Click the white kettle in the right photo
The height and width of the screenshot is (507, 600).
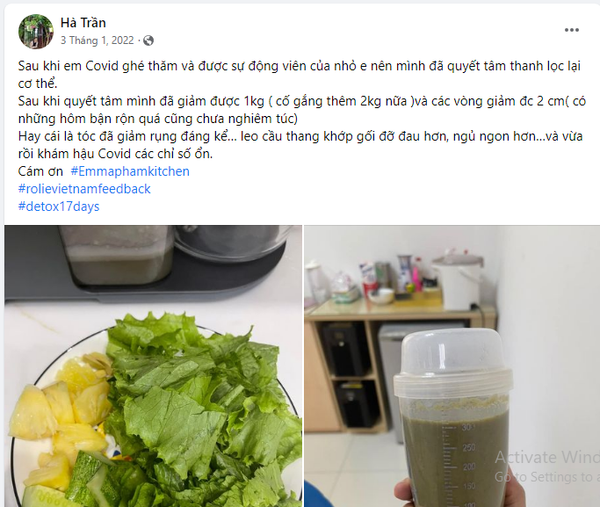(458, 279)
